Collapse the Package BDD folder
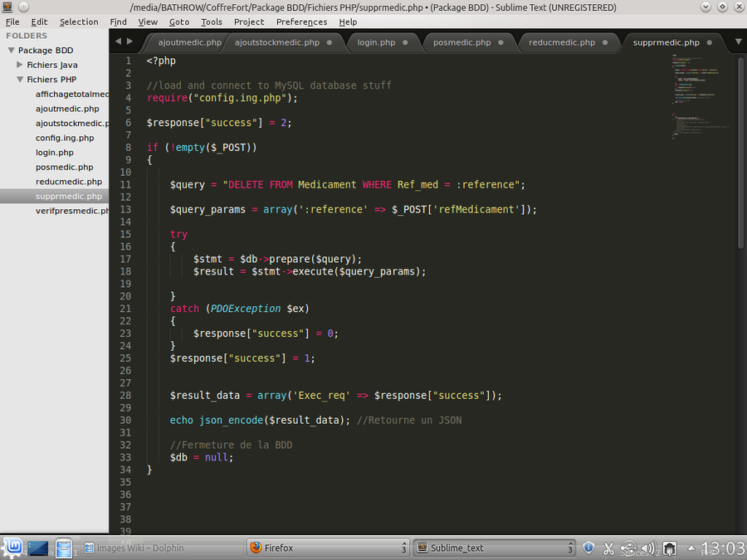Viewport: 747px width, 560px height. pyautogui.click(x=11, y=51)
